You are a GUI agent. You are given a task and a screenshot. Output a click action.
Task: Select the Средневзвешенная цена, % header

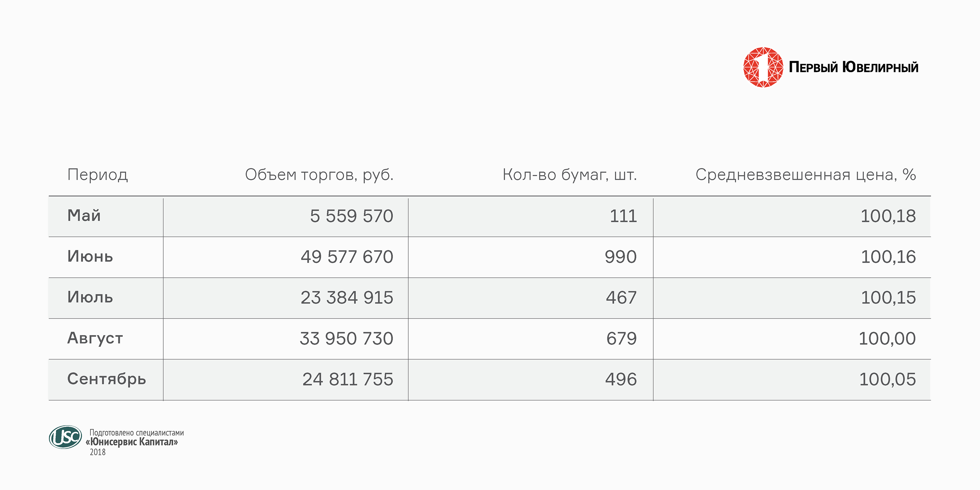pyautogui.click(x=805, y=175)
